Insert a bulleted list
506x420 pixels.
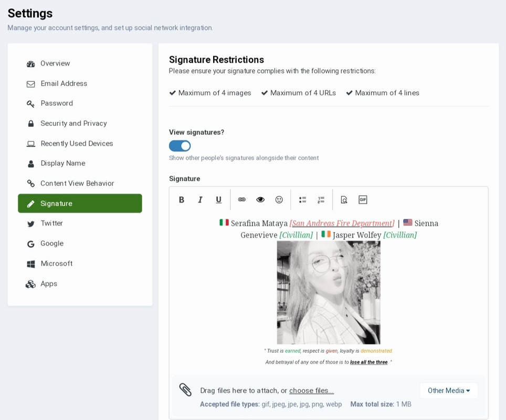point(302,200)
